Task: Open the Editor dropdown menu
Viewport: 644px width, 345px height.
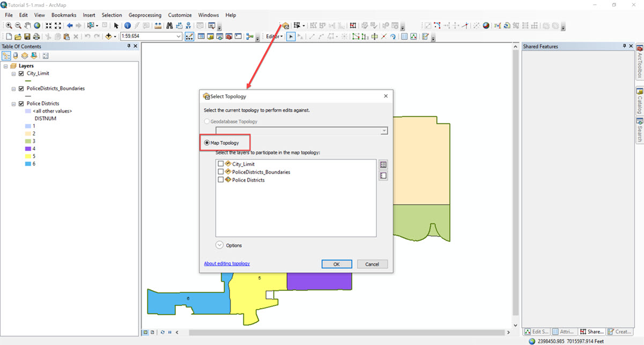Action: 275,36
